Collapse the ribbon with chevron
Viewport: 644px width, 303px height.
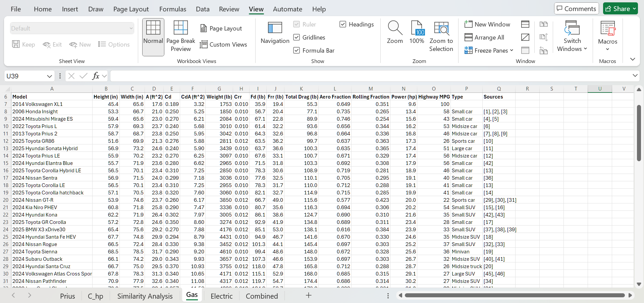(633, 59)
